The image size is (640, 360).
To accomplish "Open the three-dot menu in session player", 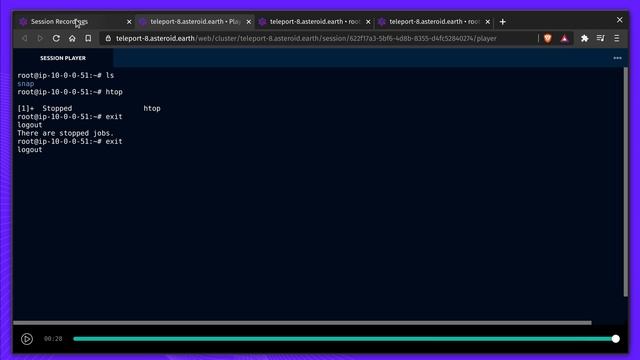I will [x=617, y=58].
